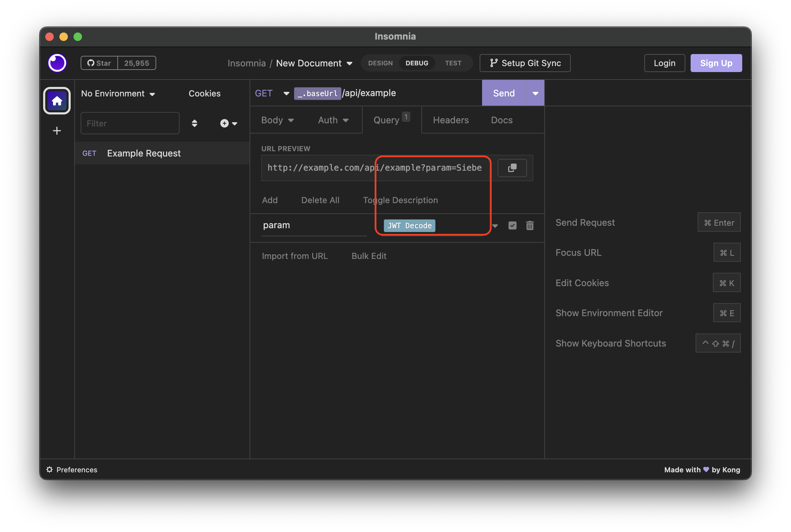Click the plus icon below home
Image resolution: width=791 pixels, height=532 pixels.
(57, 131)
